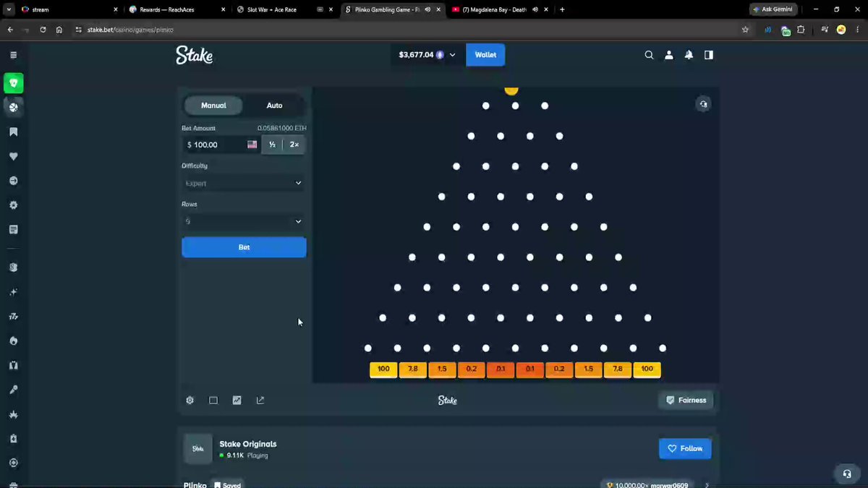Switch to Magdalena Bay tab
The width and height of the screenshot is (868, 488).
(x=501, y=9)
